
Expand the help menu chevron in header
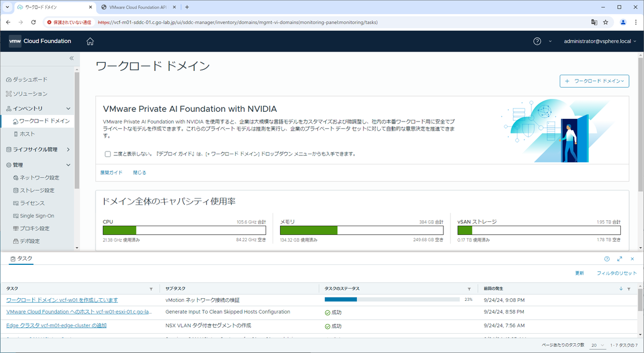pyautogui.click(x=550, y=41)
